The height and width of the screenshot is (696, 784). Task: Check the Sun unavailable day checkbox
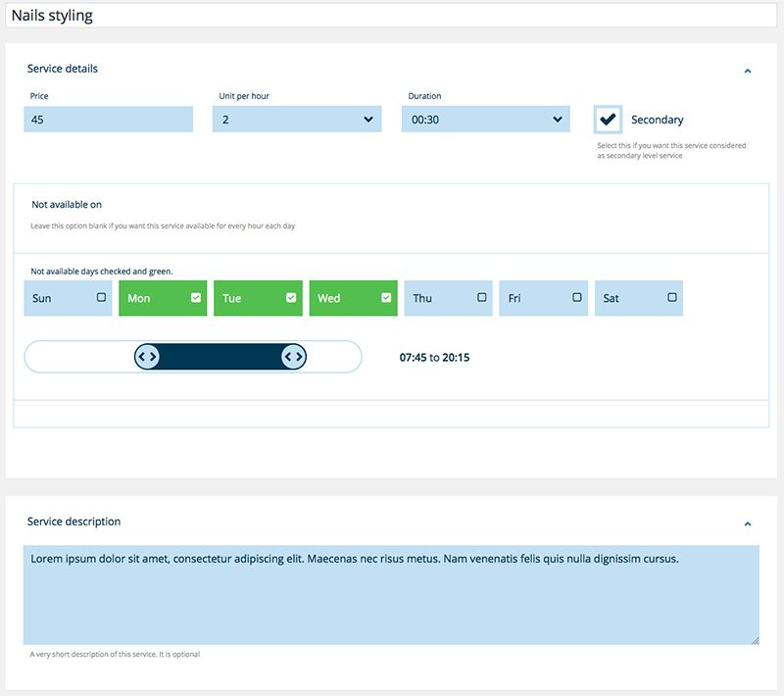point(102,297)
